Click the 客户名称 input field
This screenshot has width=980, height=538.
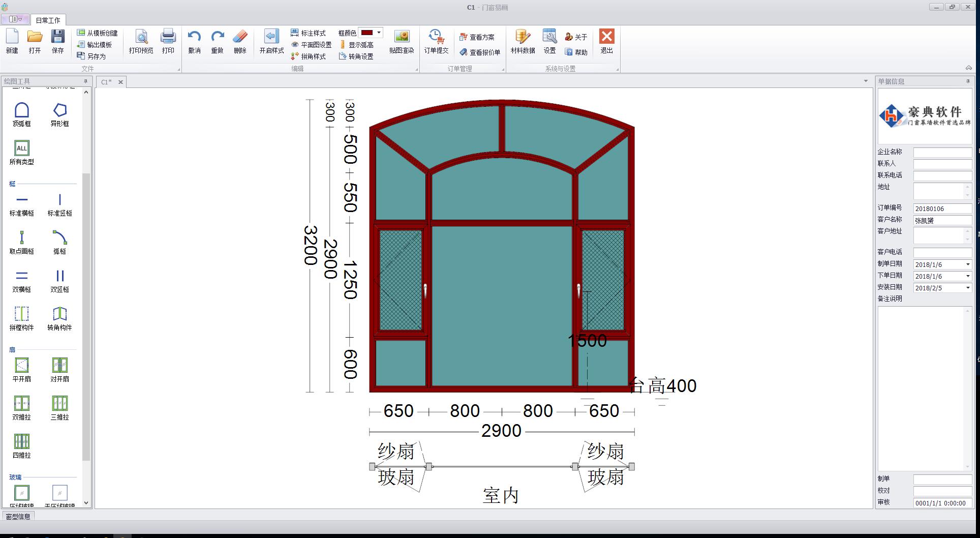(942, 221)
